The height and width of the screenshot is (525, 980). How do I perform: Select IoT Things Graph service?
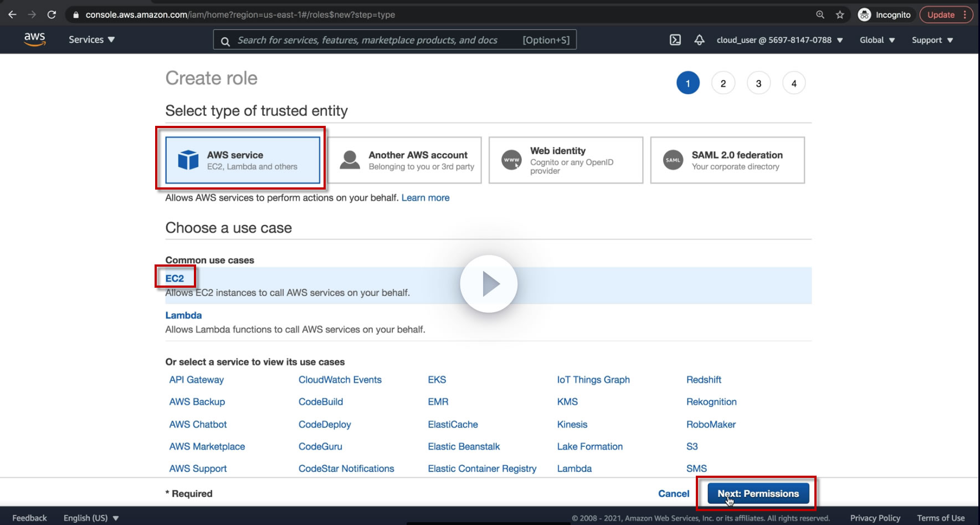(x=593, y=380)
